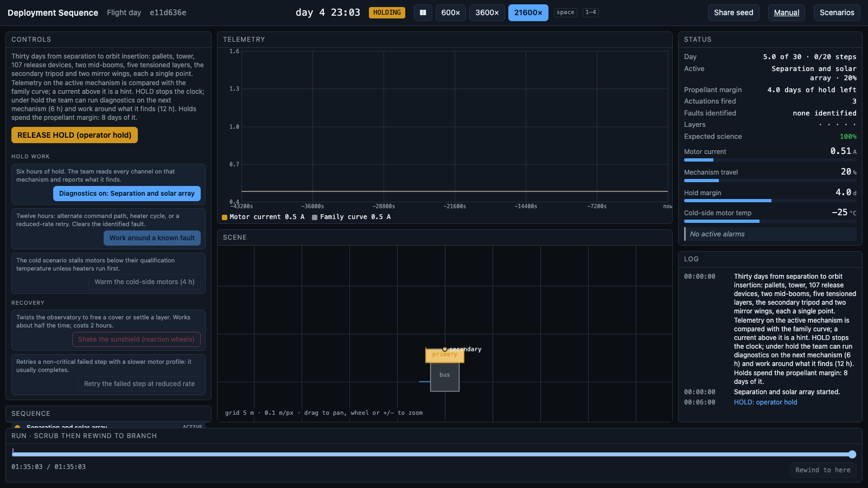Set simulation speed to 3600×
868x488 pixels.
(x=487, y=12)
